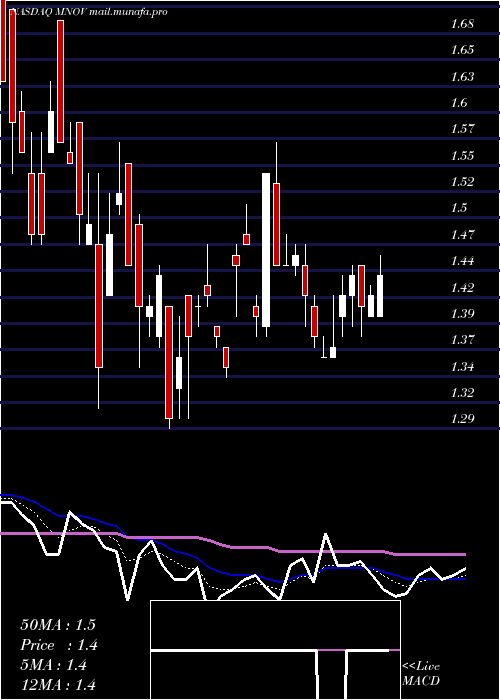
Task: Click the NASDAQ MNOV mail.munafa.pro title text
Action: coord(89,12)
